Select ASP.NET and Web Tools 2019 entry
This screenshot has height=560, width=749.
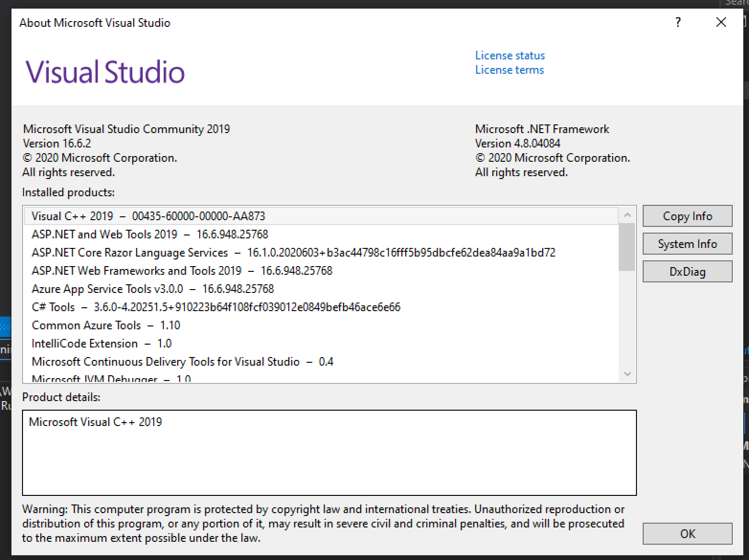click(x=150, y=234)
